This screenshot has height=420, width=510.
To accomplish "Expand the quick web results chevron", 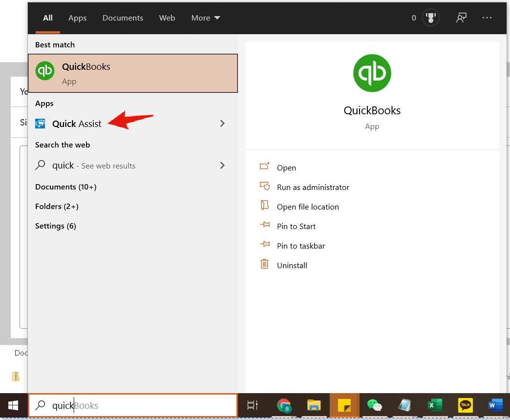I will [x=222, y=166].
